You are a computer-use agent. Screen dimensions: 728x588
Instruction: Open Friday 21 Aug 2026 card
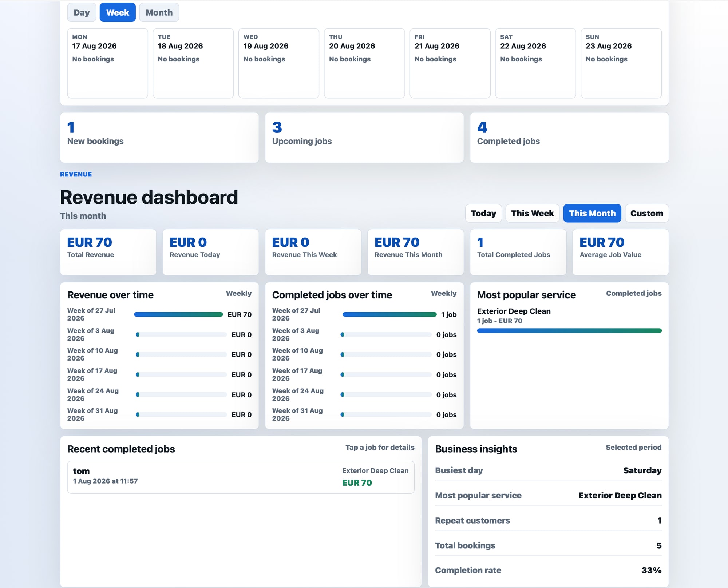450,63
